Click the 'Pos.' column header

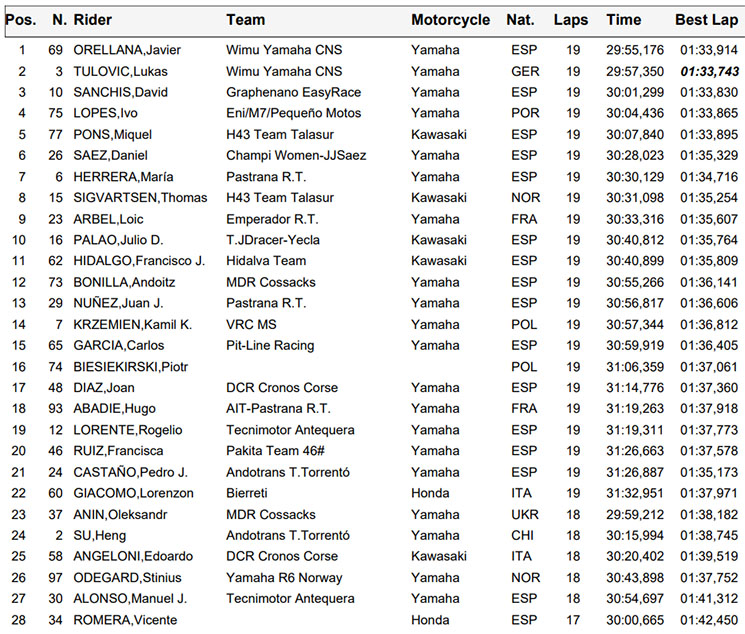coord(21,20)
